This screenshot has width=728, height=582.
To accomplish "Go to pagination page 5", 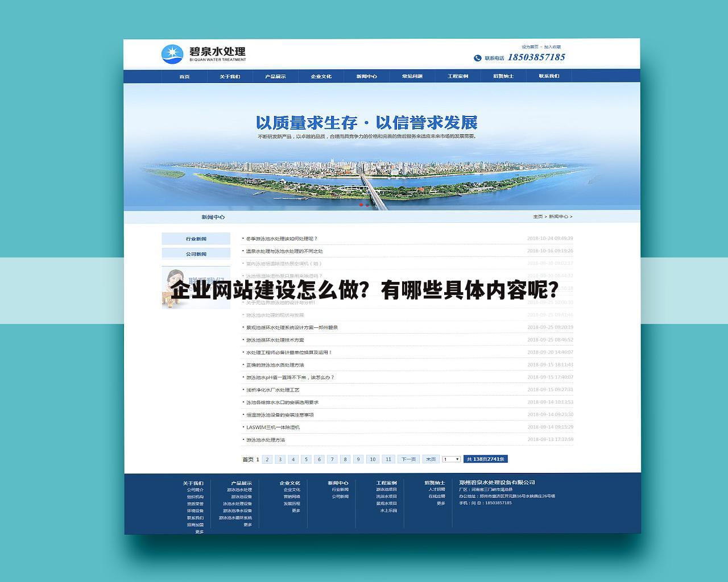I will (307, 459).
